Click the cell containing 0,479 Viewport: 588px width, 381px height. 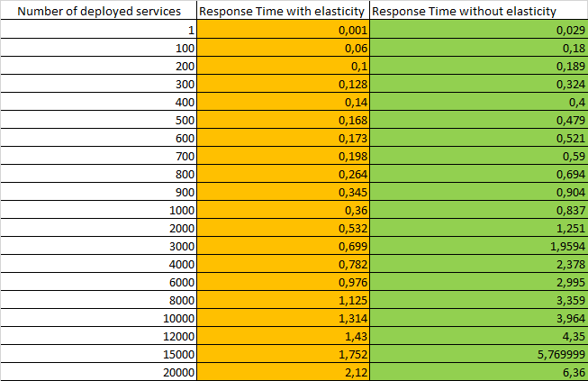pyautogui.click(x=479, y=119)
